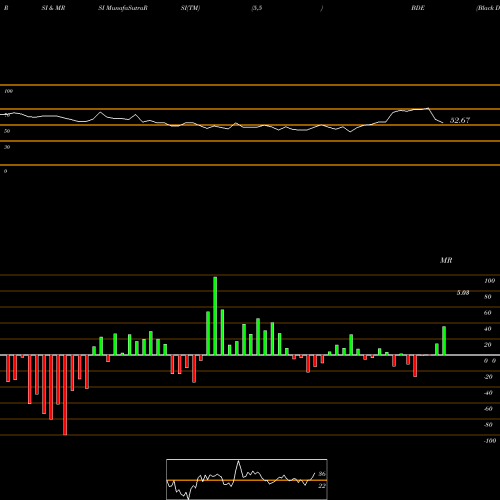Image resolution: width=500 pixels, height=500 pixels.
Task: Click the BDE ticker symbol
Action: coord(418,8)
